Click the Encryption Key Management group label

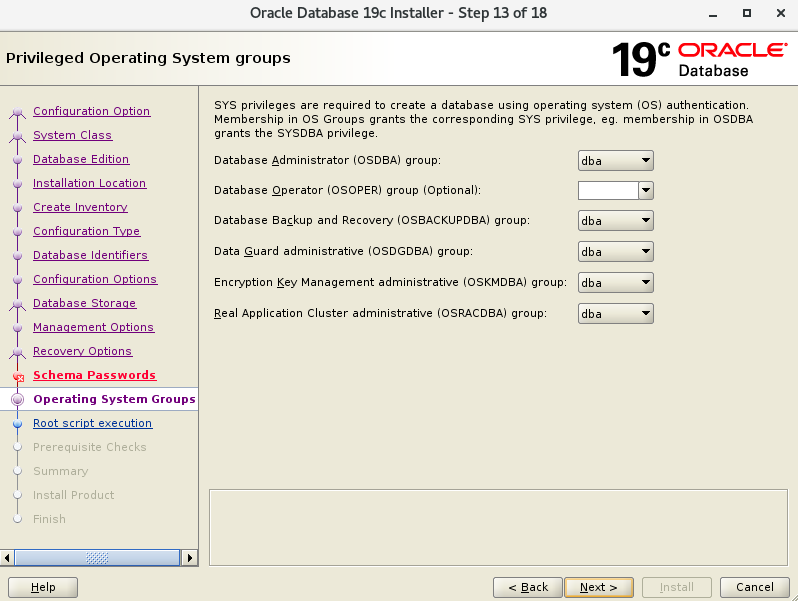[x=390, y=282]
